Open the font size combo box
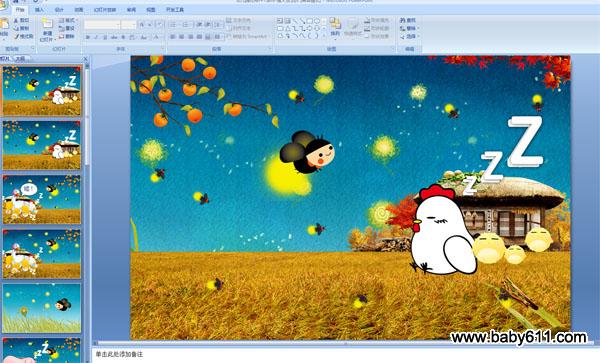The width and height of the screenshot is (600, 363). point(129,25)
